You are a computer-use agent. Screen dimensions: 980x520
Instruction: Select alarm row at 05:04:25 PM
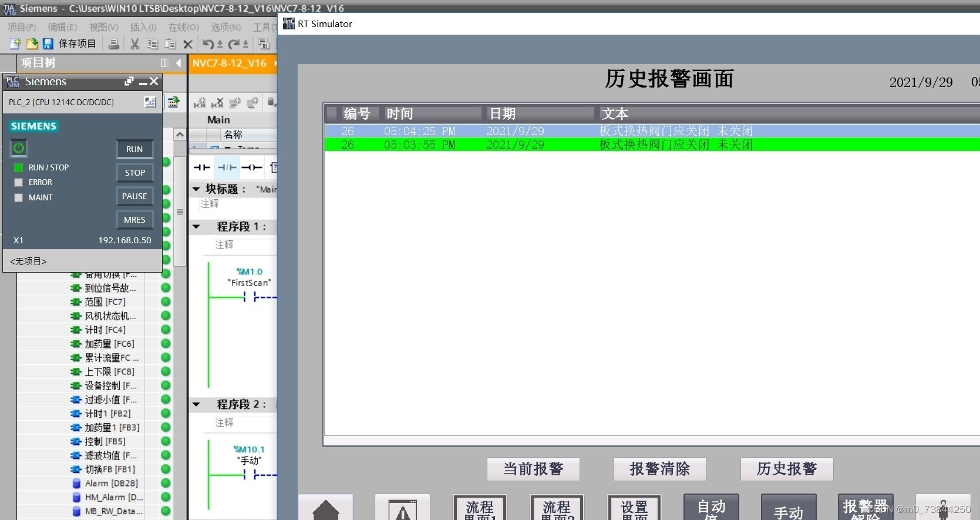coord(652,131)
